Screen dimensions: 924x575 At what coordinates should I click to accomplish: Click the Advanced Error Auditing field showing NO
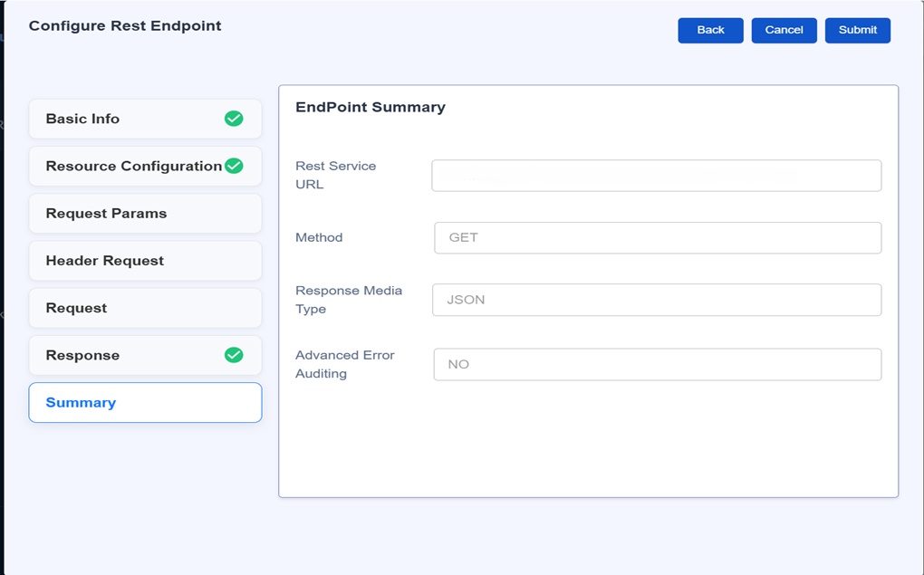[x=656, y=364]
